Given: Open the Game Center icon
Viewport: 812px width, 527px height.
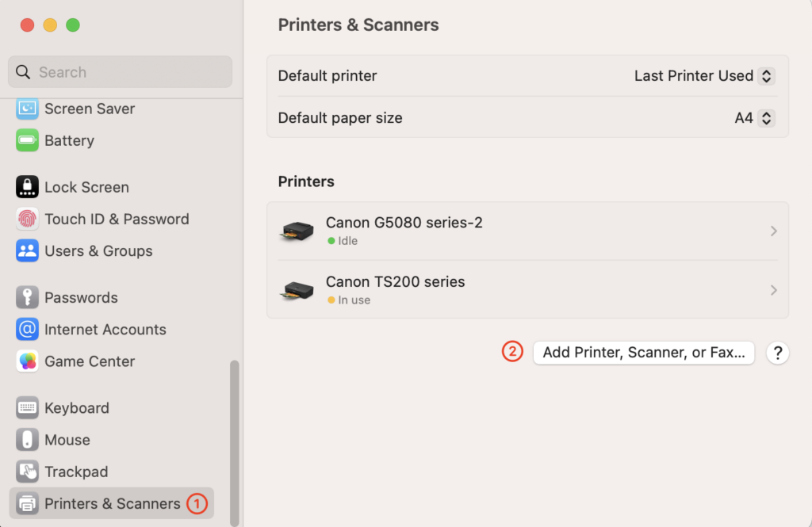Looking at the screenshot, I should pos(27,361).
